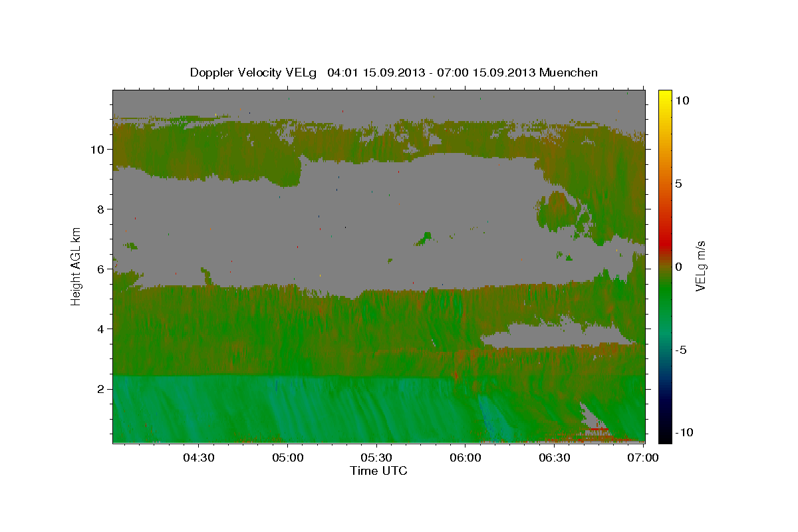The width and height of the screenshot is (798, 532).
Task: Click the colorbar tick label 0
Action: (x=678, y=267)
